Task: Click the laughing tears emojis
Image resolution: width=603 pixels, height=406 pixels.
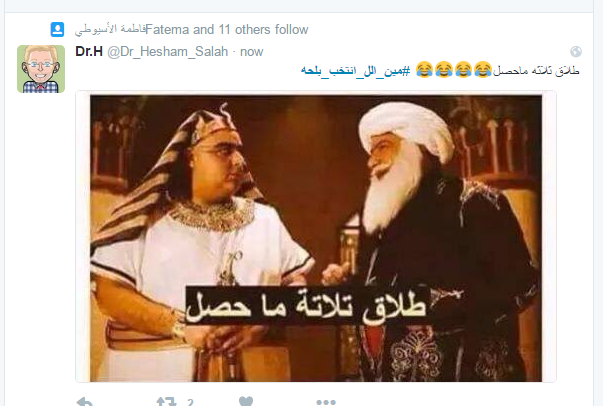Action: pyautogui.click(x=454, y=70)
